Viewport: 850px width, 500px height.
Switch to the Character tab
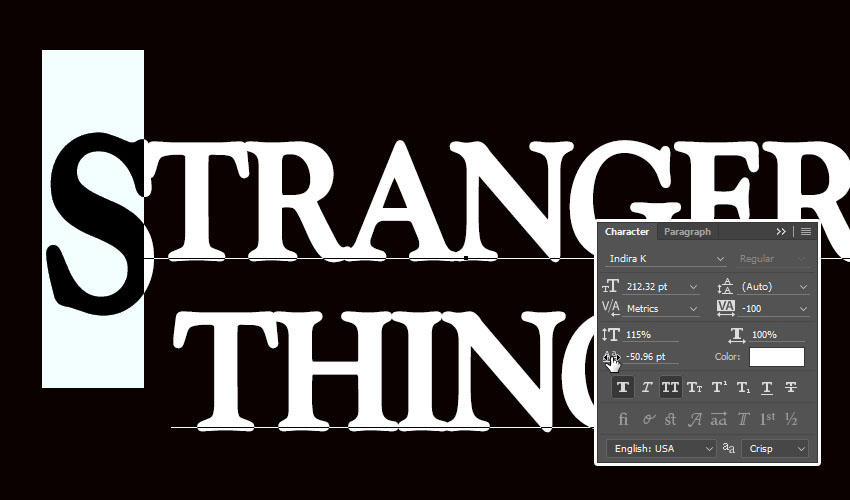tap(627, 232)
